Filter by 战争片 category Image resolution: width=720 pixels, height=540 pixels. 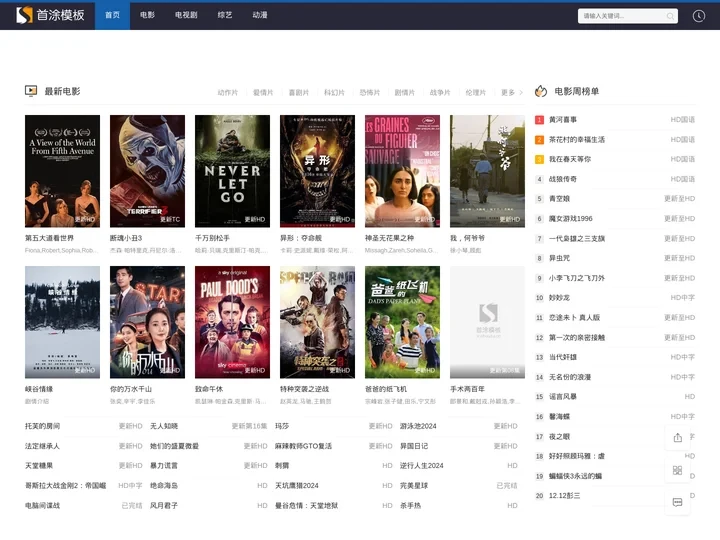click(440, 93)
